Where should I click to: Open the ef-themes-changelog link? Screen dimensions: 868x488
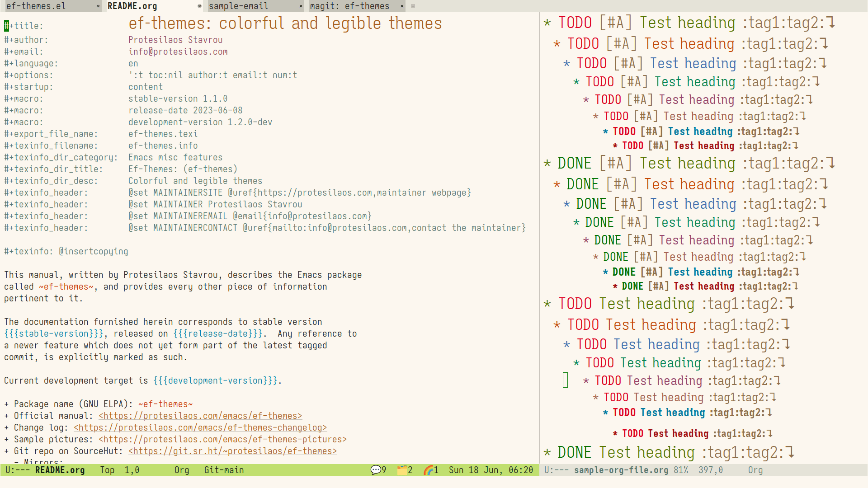[200, 427]
